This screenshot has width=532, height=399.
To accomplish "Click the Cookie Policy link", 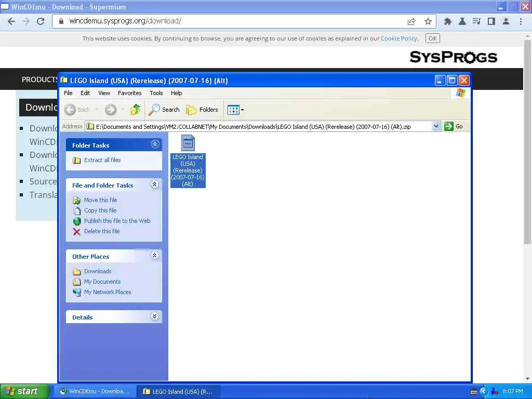I will coord(399,38).
